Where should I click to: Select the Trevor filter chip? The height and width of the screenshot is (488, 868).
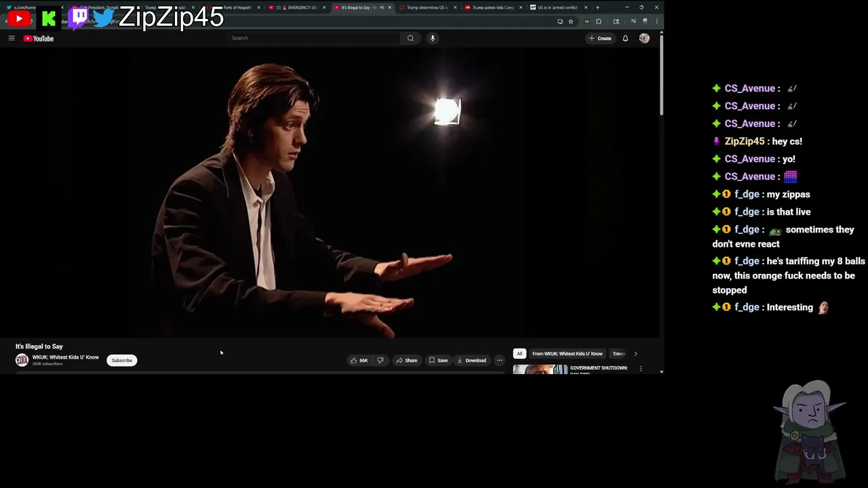[x=618, y=354]
